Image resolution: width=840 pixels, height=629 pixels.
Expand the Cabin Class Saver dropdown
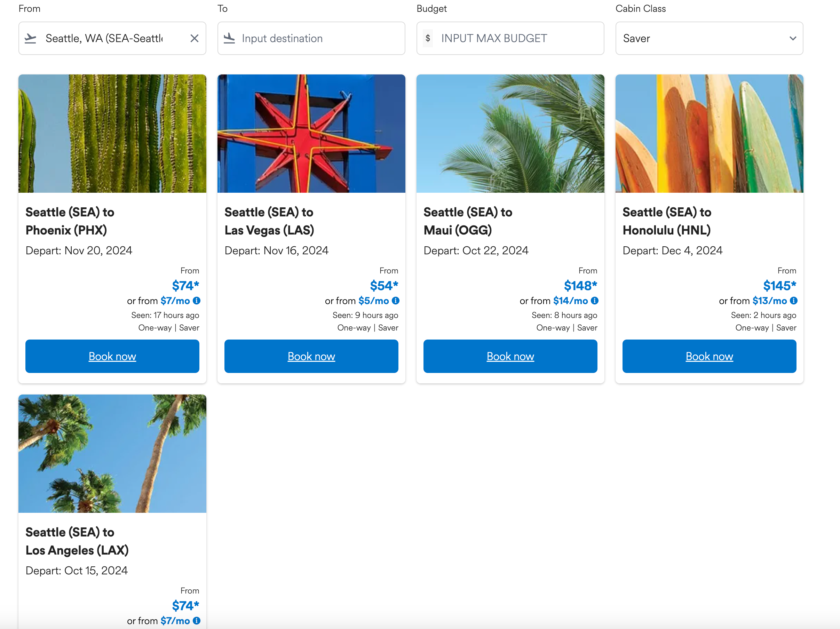(x=709, y=38)
